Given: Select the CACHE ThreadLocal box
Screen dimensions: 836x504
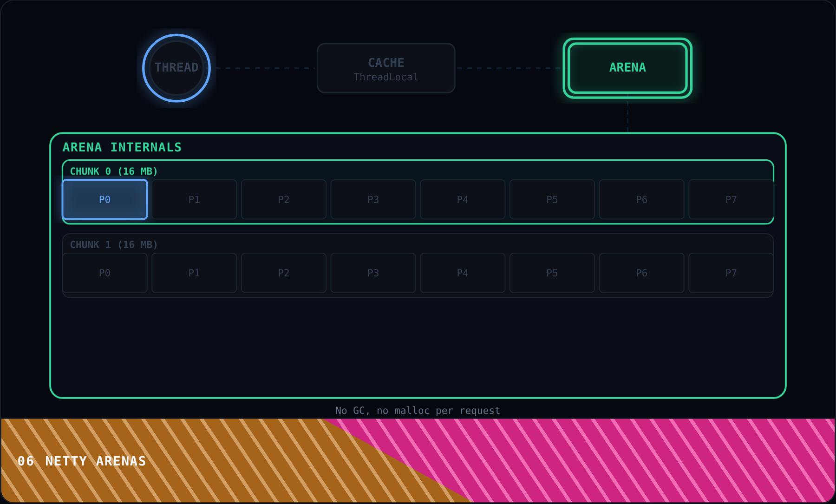Looking at the screenshot, I should tap(386, 68).
